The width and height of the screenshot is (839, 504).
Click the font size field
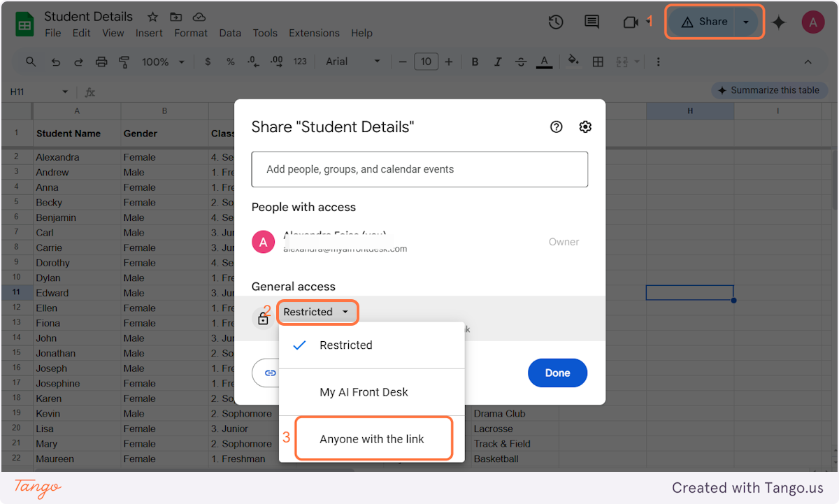[x=426, y=62]
